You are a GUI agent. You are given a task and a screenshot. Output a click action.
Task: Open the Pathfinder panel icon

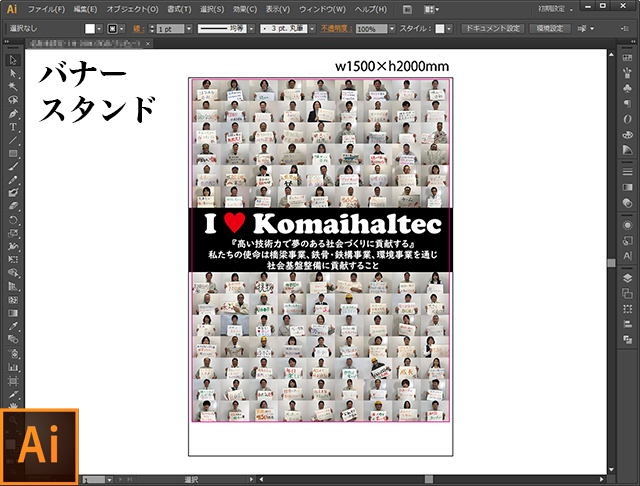coord(627,340)
